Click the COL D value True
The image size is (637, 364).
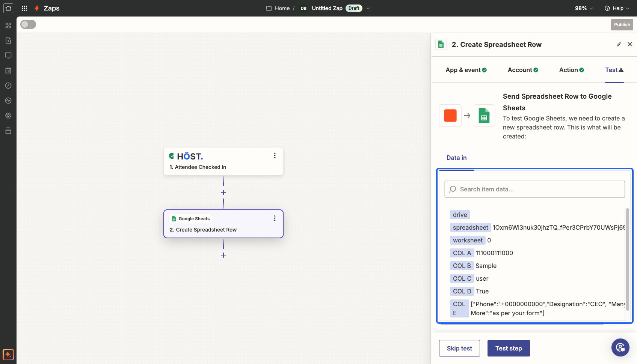[482, 291]
